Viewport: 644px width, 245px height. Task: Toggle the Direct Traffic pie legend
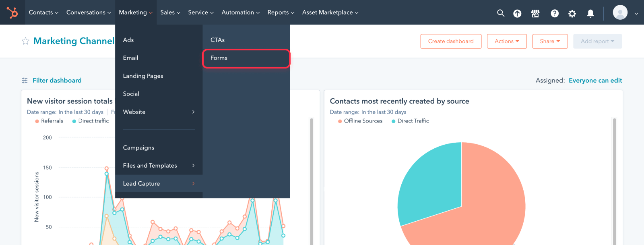(410, 121)
